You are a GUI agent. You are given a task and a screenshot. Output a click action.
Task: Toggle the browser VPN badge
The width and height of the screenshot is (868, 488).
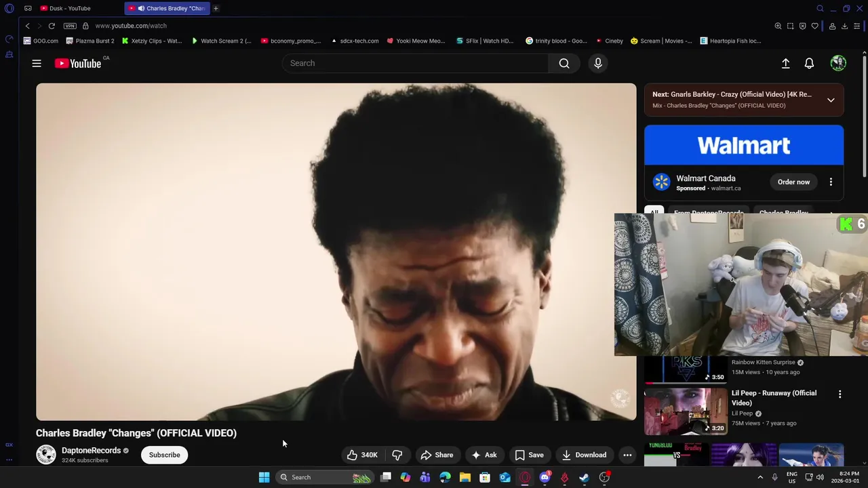click(x=70, y=26)
